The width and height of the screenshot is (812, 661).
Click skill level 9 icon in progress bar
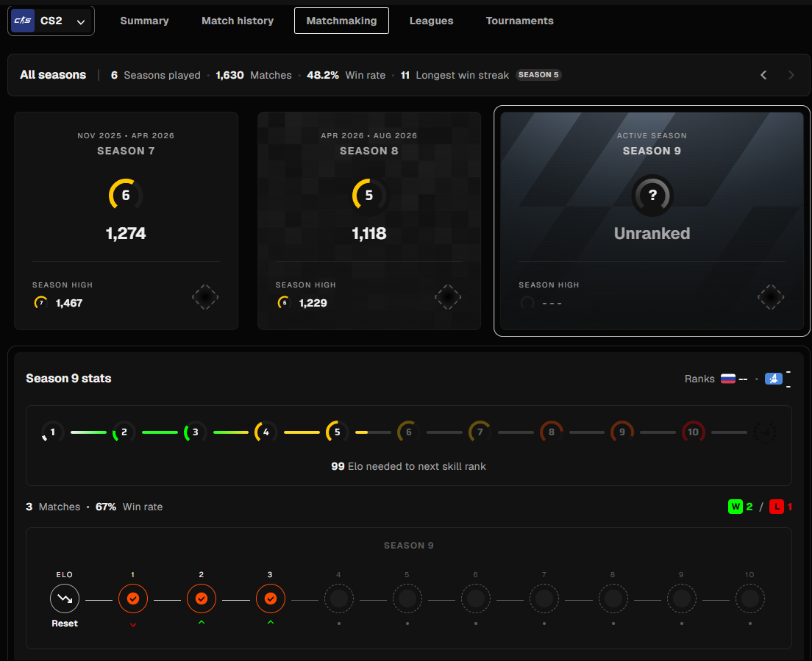(x=622, y=432)
